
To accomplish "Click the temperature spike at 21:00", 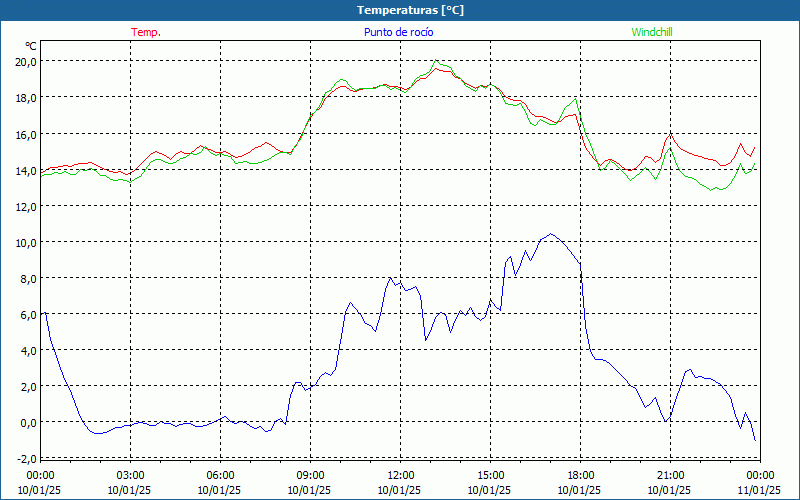I will pyautogui.click(x=670, y=134).
